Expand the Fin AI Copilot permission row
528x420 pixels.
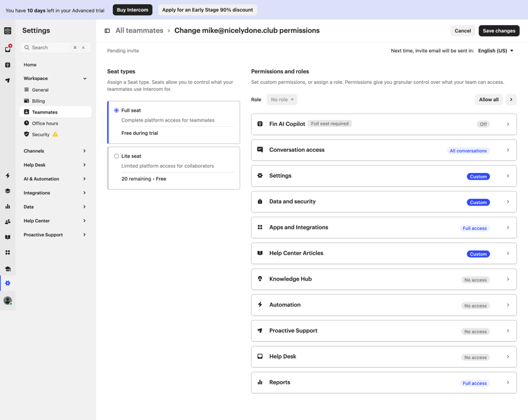[383, 124]
